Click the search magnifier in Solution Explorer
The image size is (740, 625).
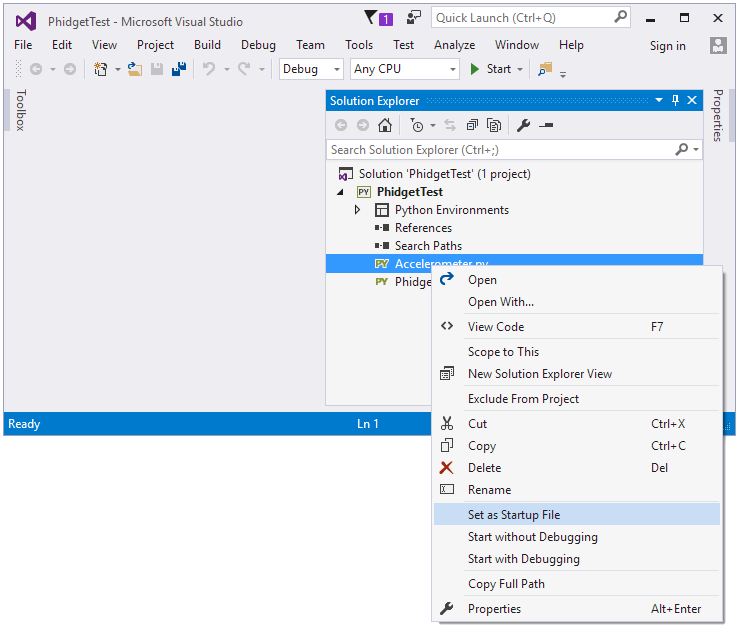pyautogui.click(x=681, y=150)
